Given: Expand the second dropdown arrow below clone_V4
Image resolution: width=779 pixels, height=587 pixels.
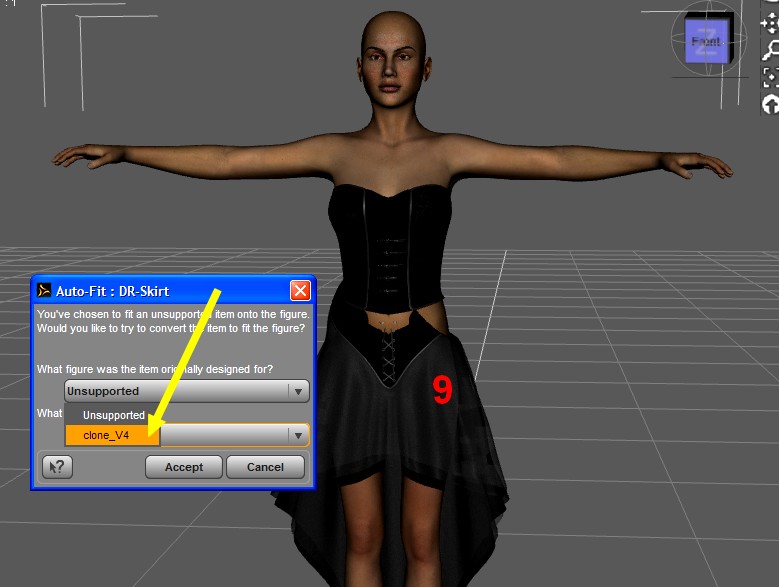Looking at the screenshot, I should [298, 436].
